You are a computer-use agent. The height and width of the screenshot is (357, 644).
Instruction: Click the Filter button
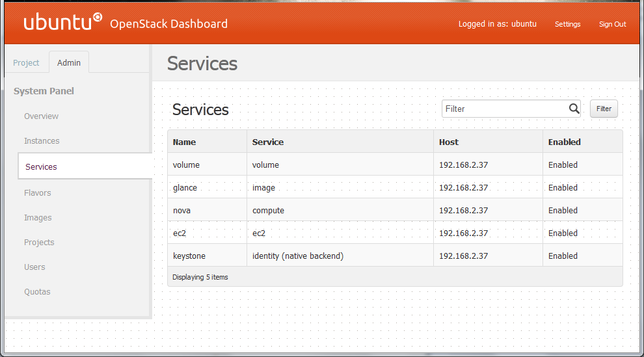tap(604, 109)
